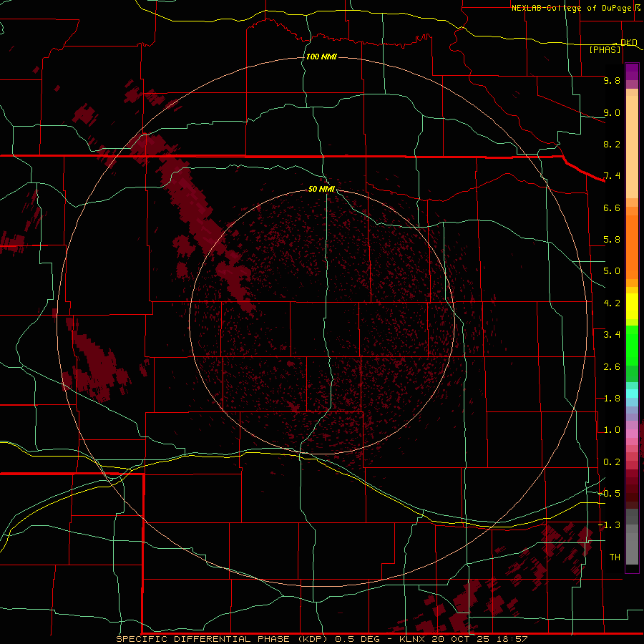
Task: Click the -0.5 scale value
Action: [x=609, y=494]
